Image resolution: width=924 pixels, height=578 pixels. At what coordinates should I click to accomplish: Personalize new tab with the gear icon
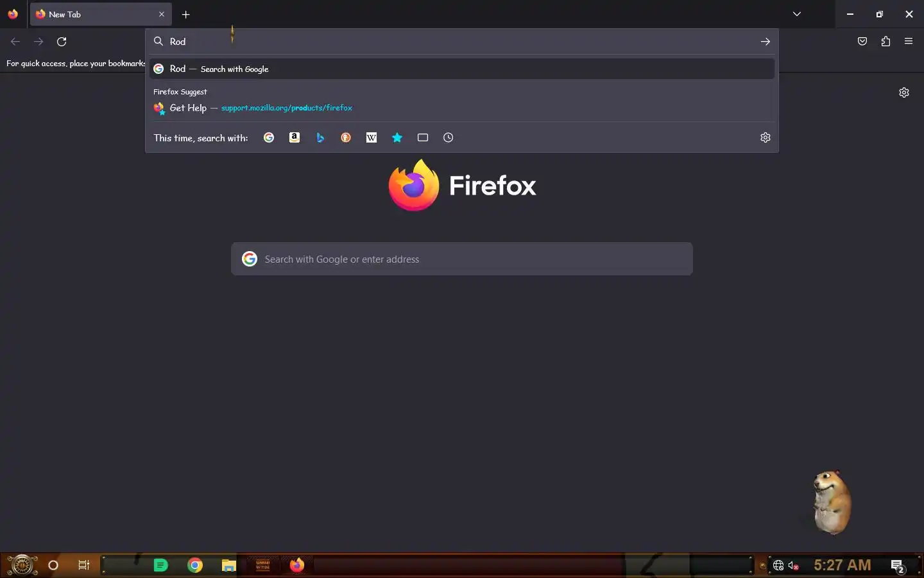[x=904, y=92]
